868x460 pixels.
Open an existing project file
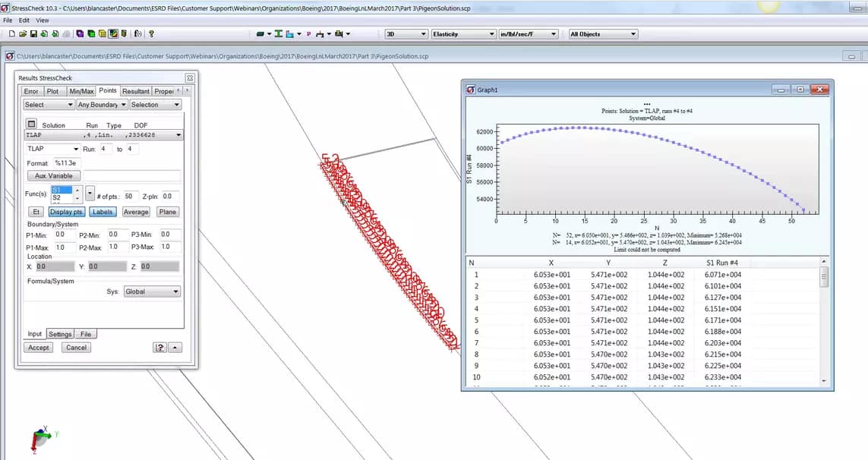24,33
